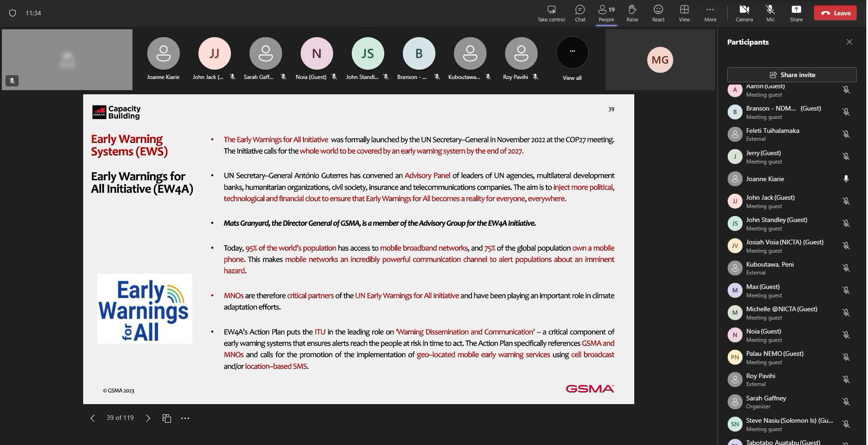Click muted mic icon for Noia (Guest) row

click(x=846, y=335)
